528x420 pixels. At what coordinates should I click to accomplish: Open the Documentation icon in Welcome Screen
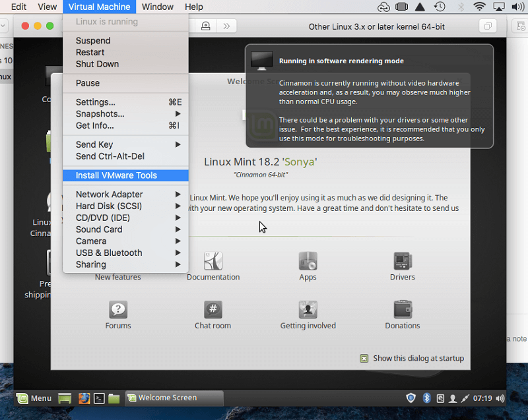tap(213, 261)
